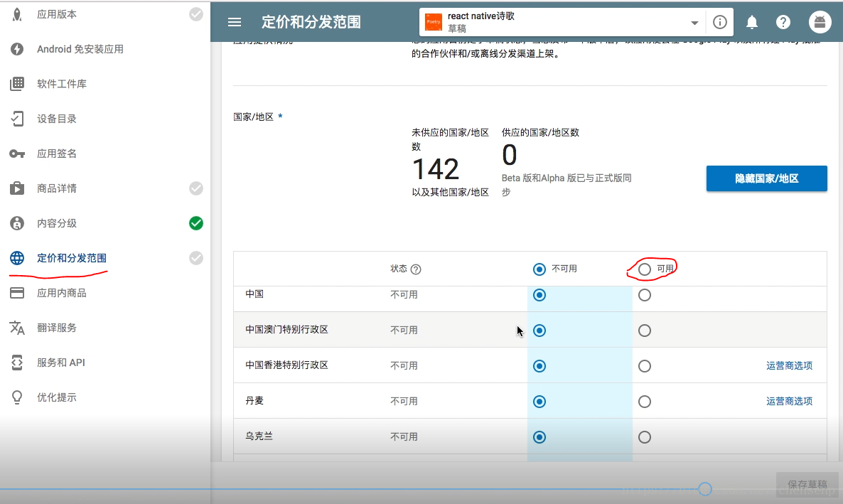Click the green check beside 内容分级

pyautogui.click(x=196, y=223)
